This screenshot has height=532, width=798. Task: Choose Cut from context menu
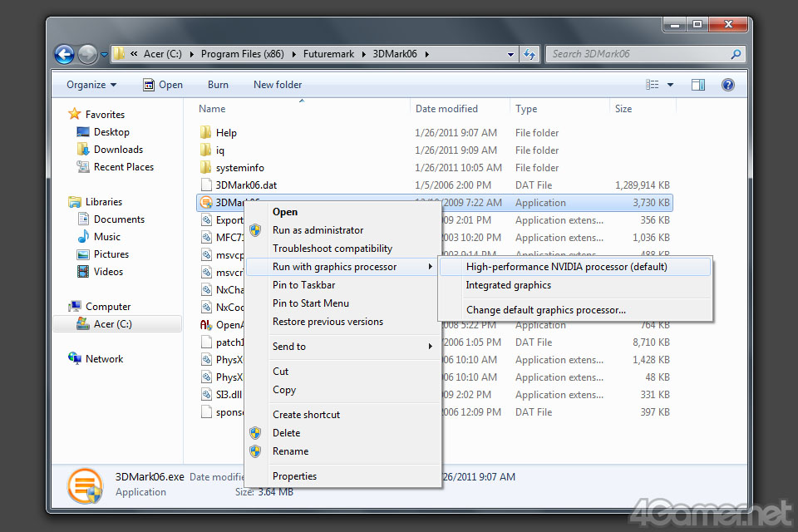click(x=280, y=371)
